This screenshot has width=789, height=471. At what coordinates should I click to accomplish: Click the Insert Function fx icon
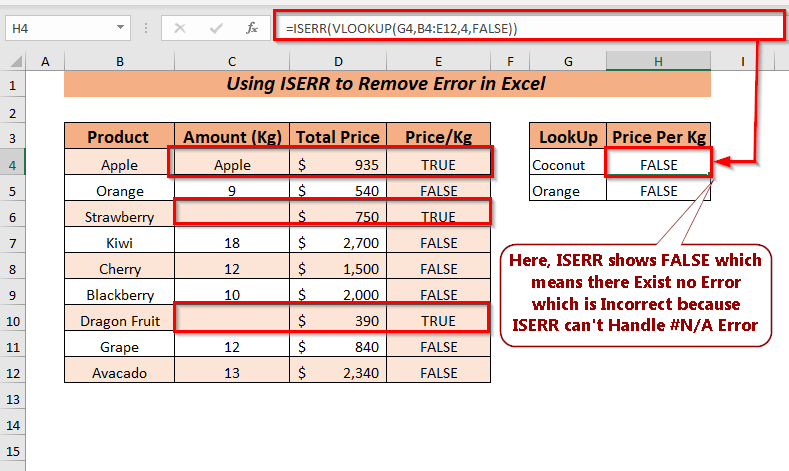[254, 30]
